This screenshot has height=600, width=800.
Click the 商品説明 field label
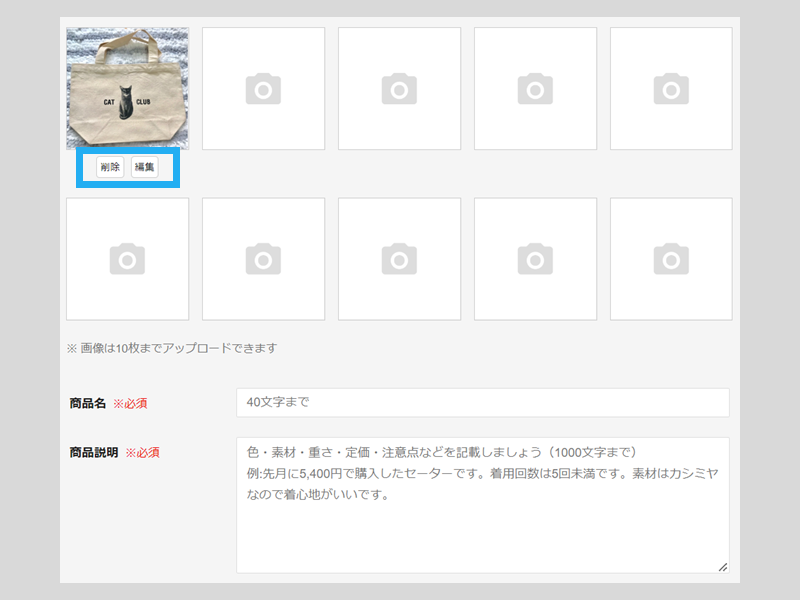click(94, 453)
